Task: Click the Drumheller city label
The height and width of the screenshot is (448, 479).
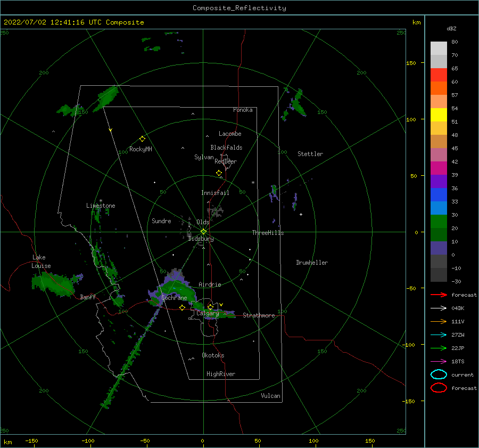Action: pos(312,263)
